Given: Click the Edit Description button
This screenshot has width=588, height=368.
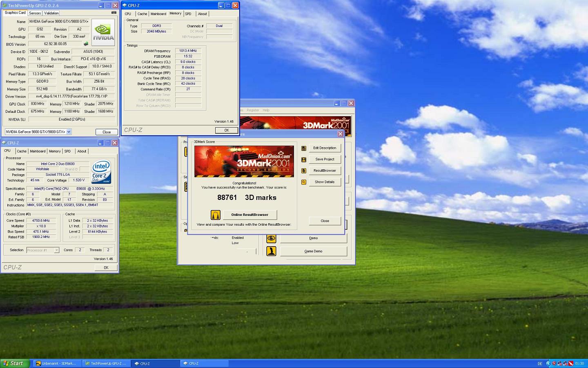Looking at the screenshot, I should coord(325,148).
